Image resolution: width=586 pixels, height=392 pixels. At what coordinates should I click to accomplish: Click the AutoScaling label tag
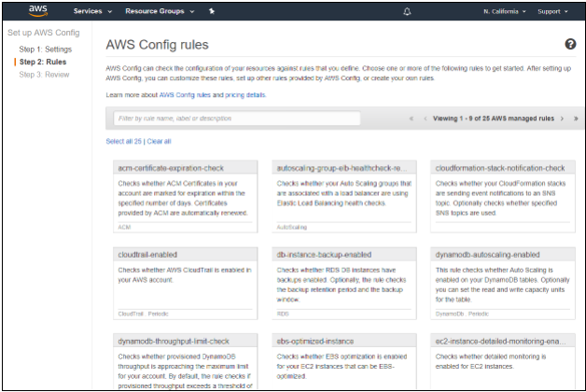tap(291, 227)
